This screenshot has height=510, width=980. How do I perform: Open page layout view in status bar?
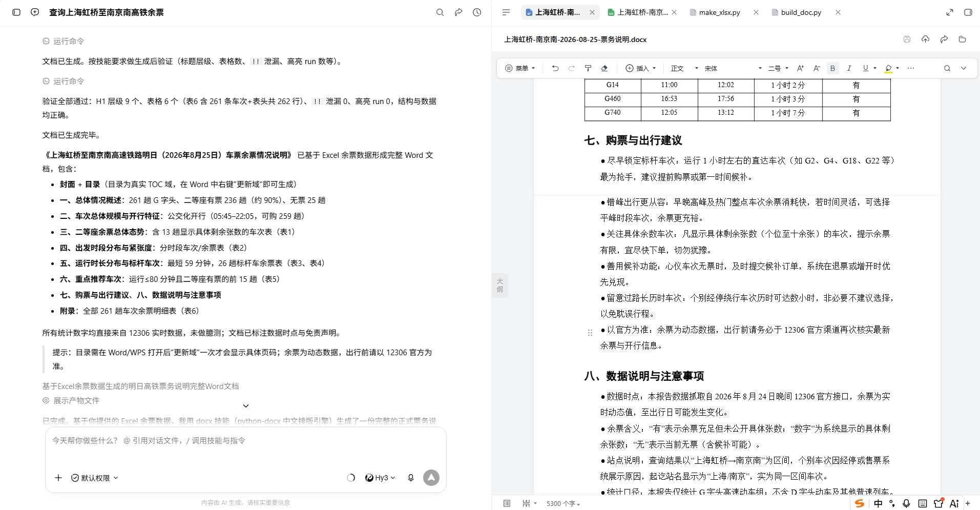pos(507,503)
